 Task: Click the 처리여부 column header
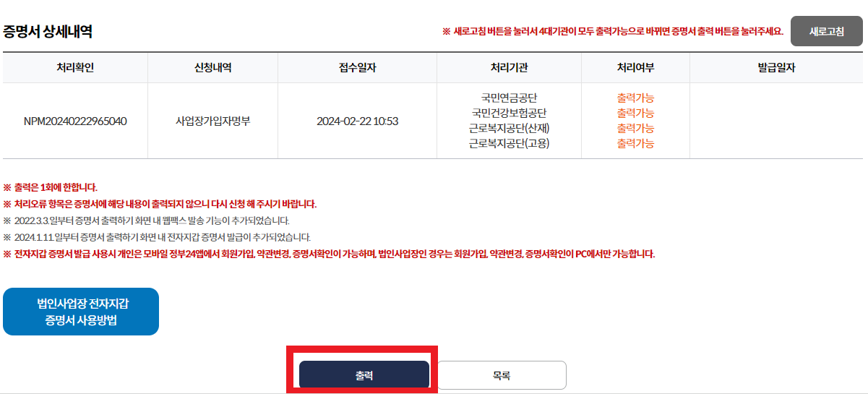635,68
